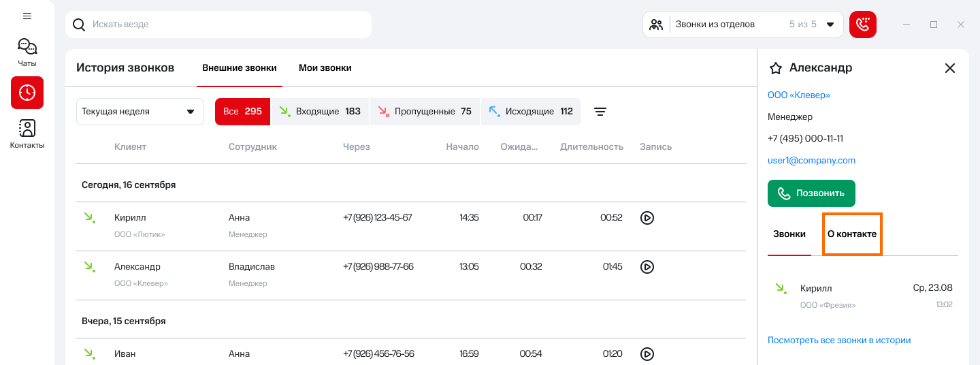980x365 pixels.
Task: Go to Contacts in sidebar
Action: (x=27, y=133)
